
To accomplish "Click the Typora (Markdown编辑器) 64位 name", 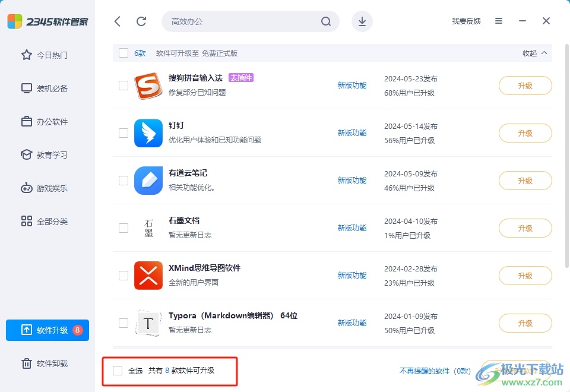I will click(x=233, y=315).
